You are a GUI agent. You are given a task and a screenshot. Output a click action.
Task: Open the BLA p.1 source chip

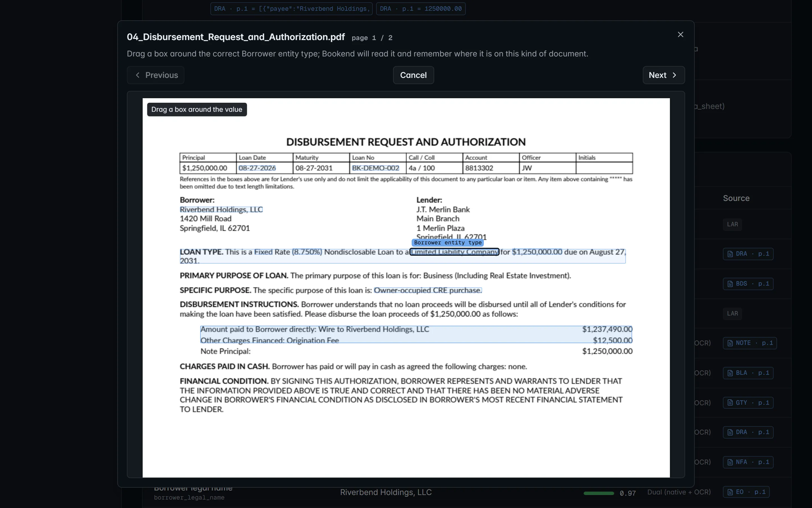pyautogui.click(x=748, y=373)
